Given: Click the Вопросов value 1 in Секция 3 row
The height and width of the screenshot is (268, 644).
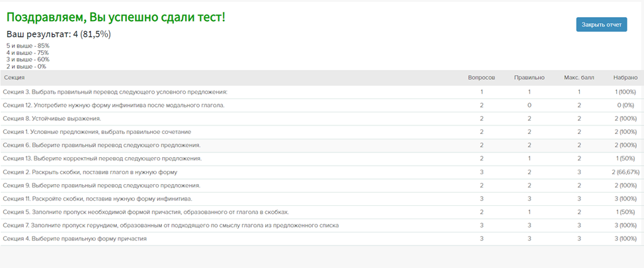Looking at the screenshot, I should click(481, 92).
